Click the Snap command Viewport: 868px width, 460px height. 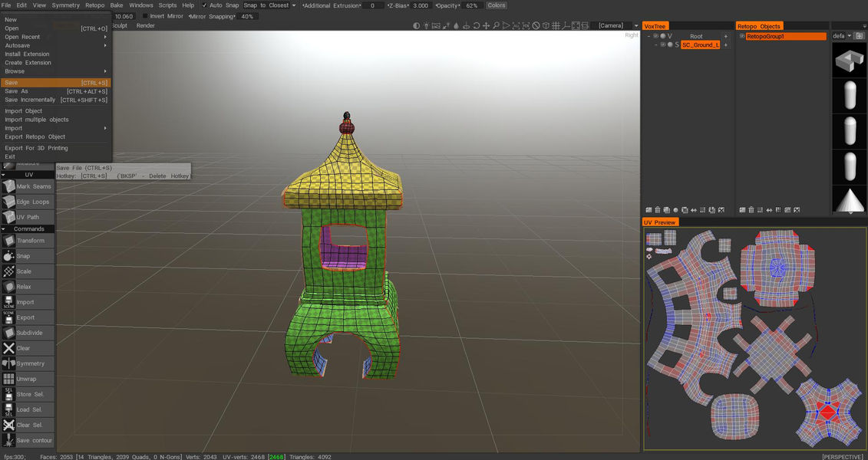28,256
